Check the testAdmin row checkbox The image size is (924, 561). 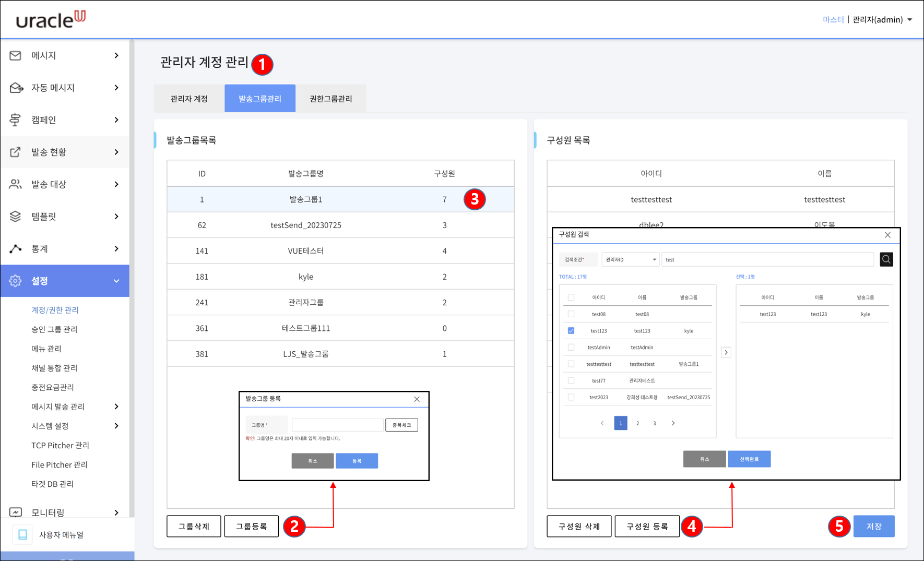(571, 348)
